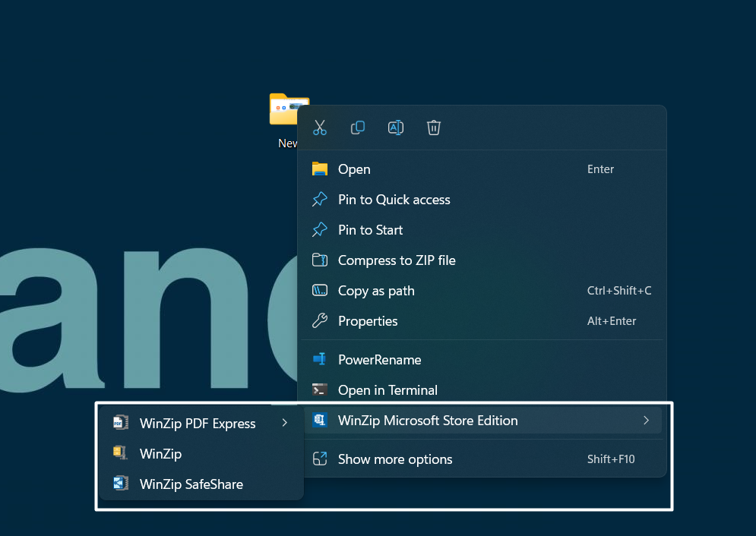
Task: Expand WinZip PDF Express submenu arrow
Action: [x=285, y=423]
